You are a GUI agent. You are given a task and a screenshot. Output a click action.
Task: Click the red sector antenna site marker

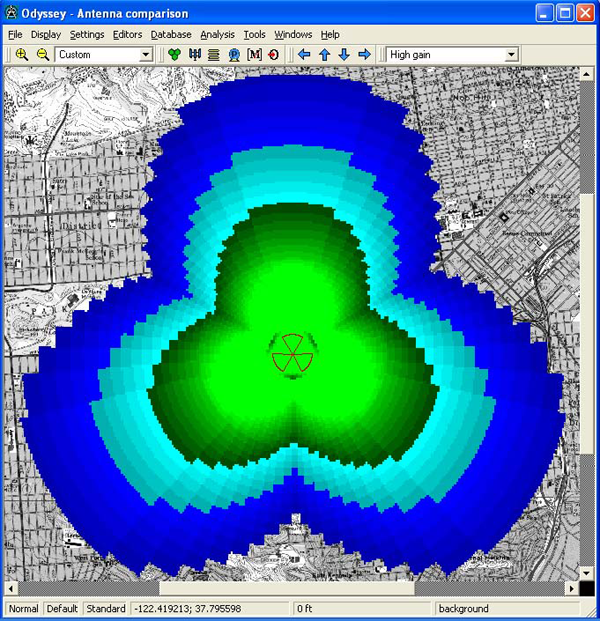[289, 354]
